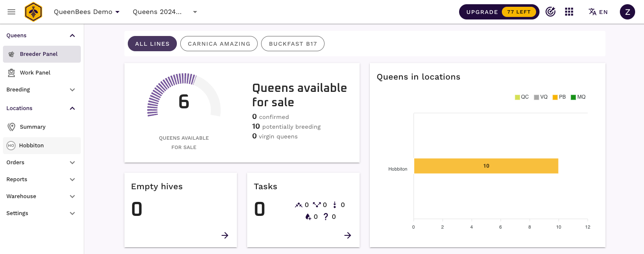Open the apps grid icon
This screenshot has height=254, width=644.
[569, 12]
